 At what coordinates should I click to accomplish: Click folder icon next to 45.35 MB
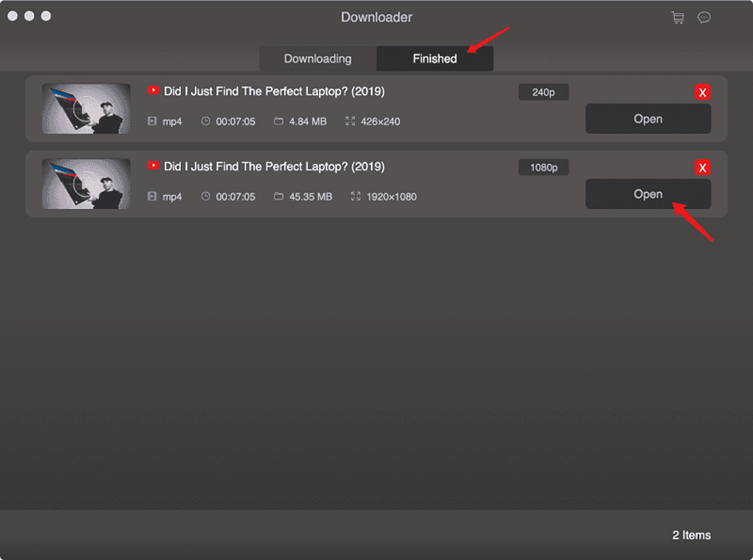coord(278,196)
